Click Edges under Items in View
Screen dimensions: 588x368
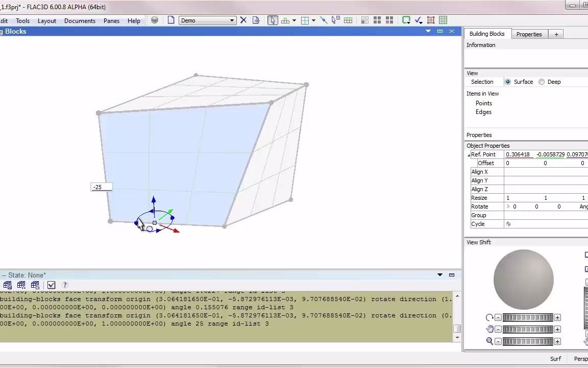[x=483, y=112]
